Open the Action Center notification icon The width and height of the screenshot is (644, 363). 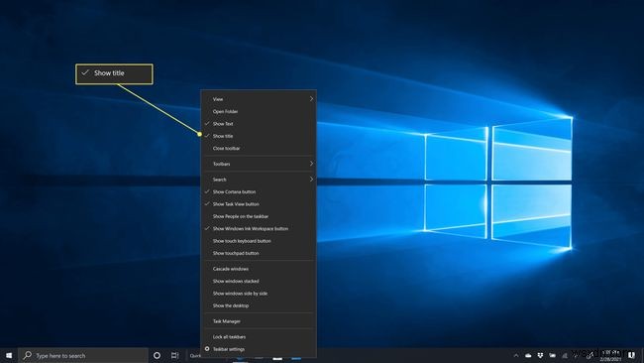point(632,356)
